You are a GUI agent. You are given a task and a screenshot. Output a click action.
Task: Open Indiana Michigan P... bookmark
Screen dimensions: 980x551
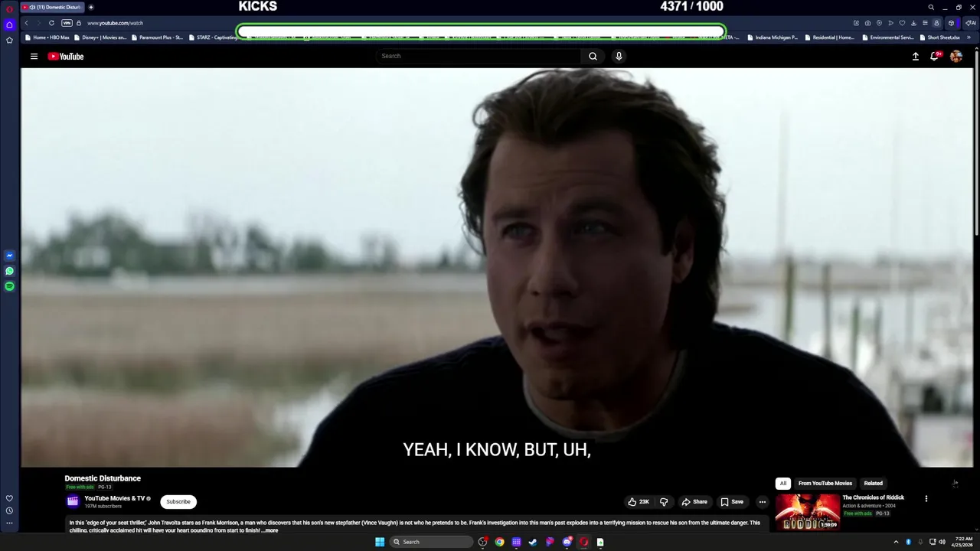pyautogui.click(x=773, y=37)
